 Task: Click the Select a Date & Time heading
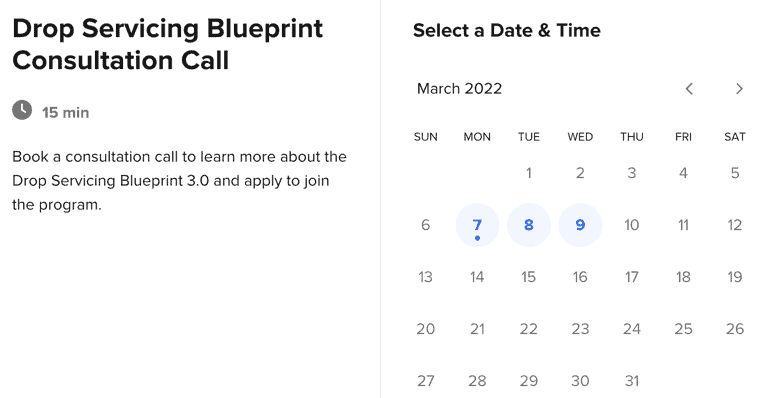507,30
